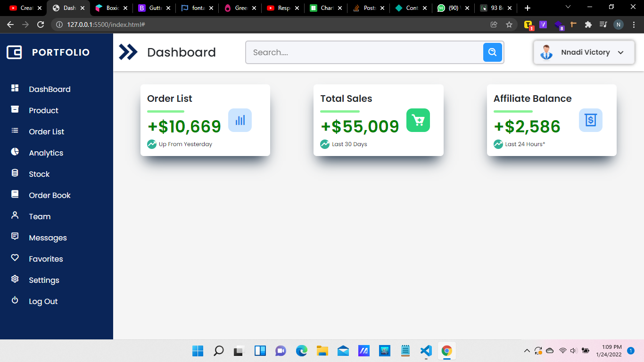The width and height of the screenshot is (644, 362).
Task: Click the Favorites heart icon
Action: tap(15, 258)
